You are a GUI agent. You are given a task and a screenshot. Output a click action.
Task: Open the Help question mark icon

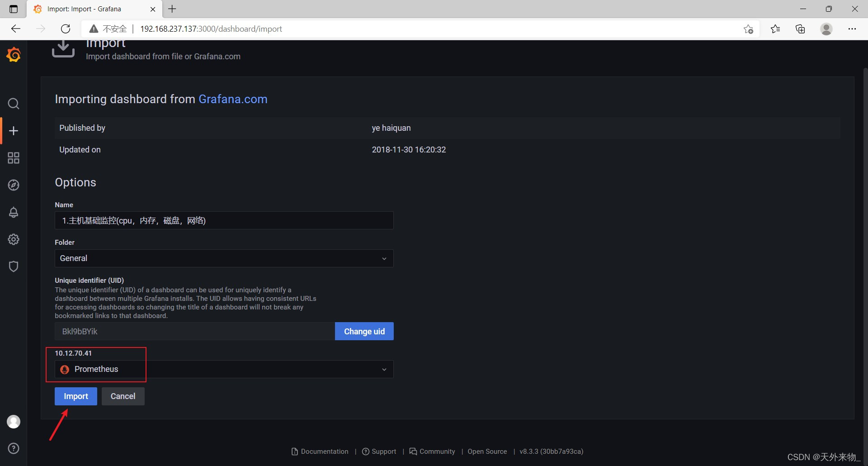pyautogui.click(x=14, y=448)
